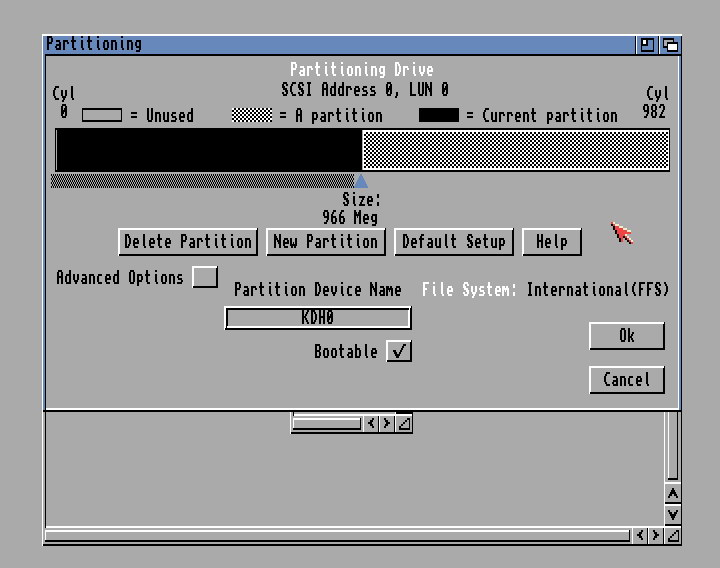Click the Partition Device Name field KDH0
This screenshot has height=568, width=720.
coord(318,318)
